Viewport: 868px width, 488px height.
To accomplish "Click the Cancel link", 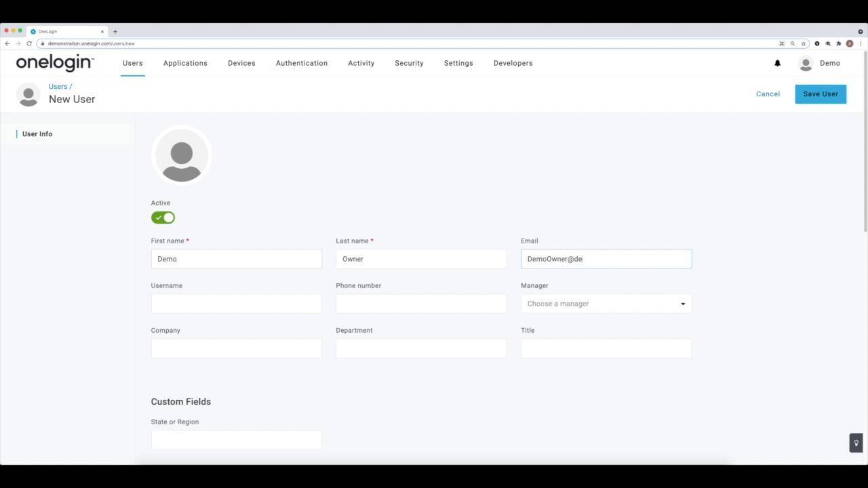I will 768,94.
